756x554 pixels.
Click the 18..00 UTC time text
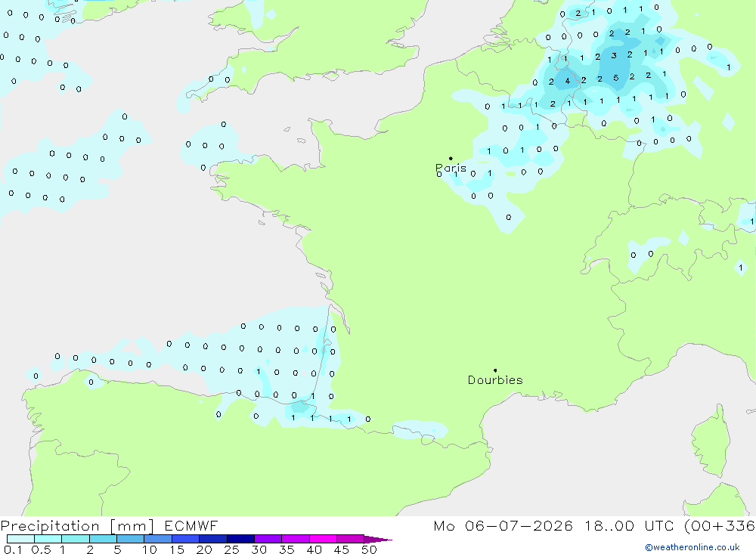click(629, 526)
